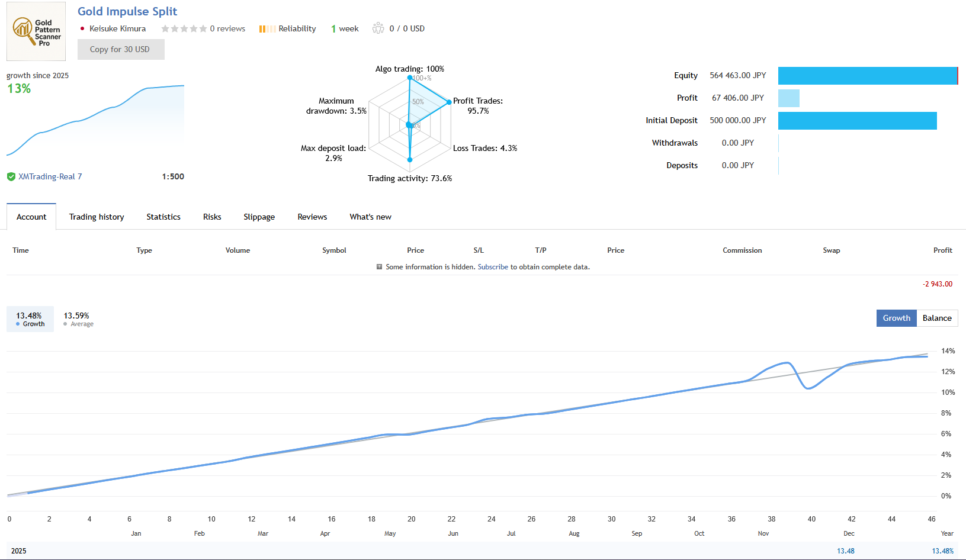Switch chart to Balance view
The width and height of the screenshot is (966, 560).
click(936, 318)
